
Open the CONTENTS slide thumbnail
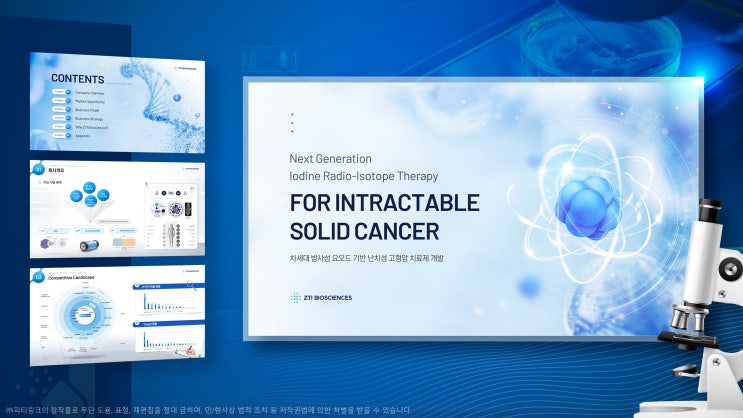pyautogui.click(x=118, y=102)
